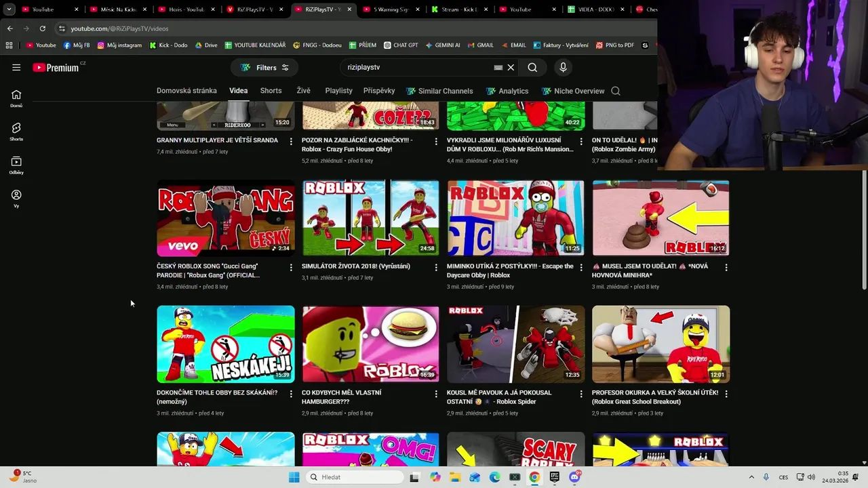Open options for PROFESOR OKURKA video

726,393
